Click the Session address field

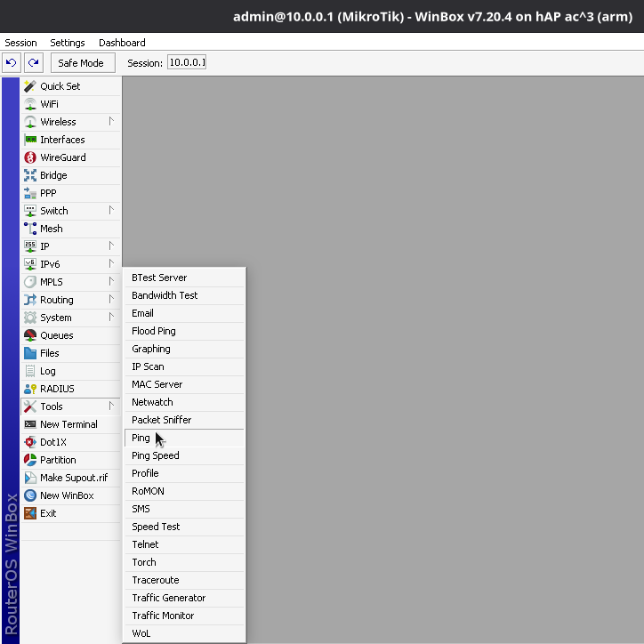pyautogui.click(x=187, y=62)
